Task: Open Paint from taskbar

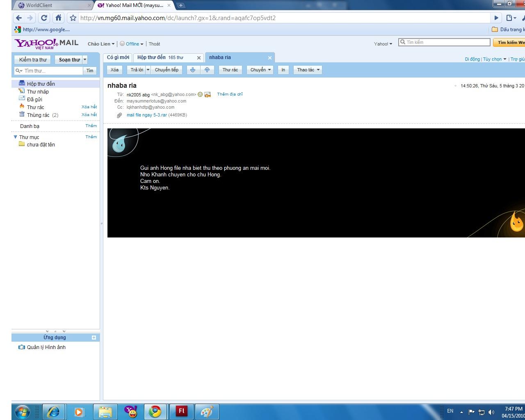Action: point(207,411)
